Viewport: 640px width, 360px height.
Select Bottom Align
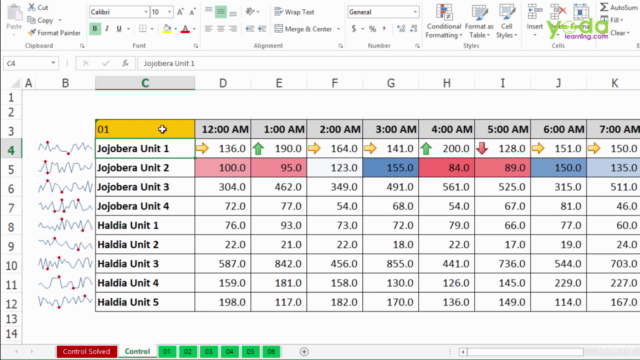click(x=233, y=12)
